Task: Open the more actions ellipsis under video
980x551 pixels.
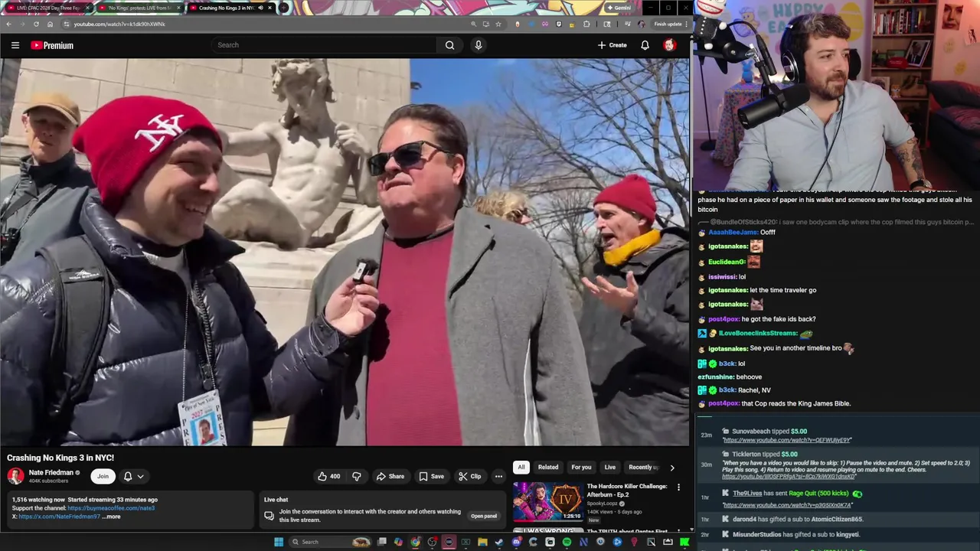Action: pyautogui.click(x=498, y=476)
